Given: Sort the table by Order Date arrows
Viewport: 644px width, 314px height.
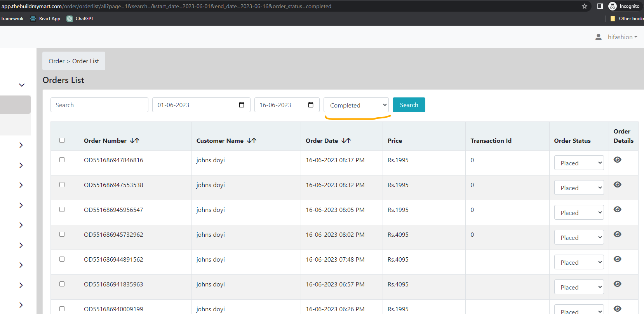Looking at the screenshot, I should [346, 141].
